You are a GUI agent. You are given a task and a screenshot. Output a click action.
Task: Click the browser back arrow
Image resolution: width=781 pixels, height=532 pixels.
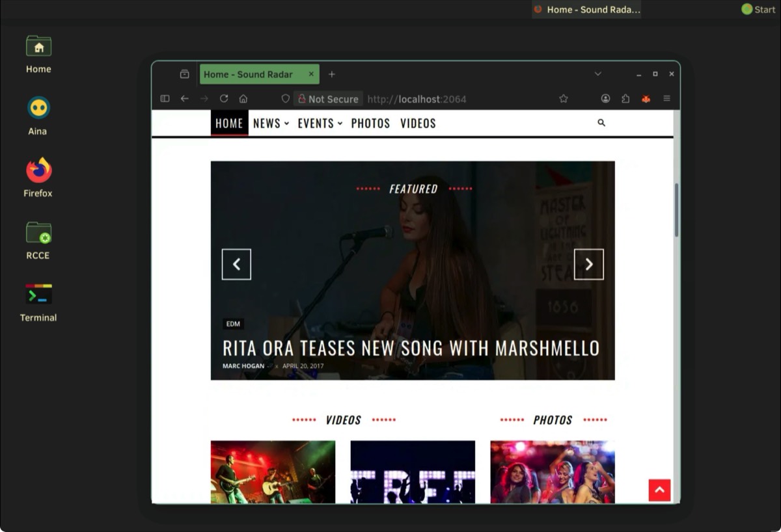[185, 99]
